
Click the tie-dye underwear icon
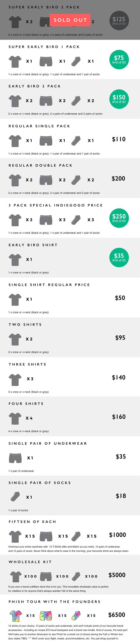coord(46,616)
